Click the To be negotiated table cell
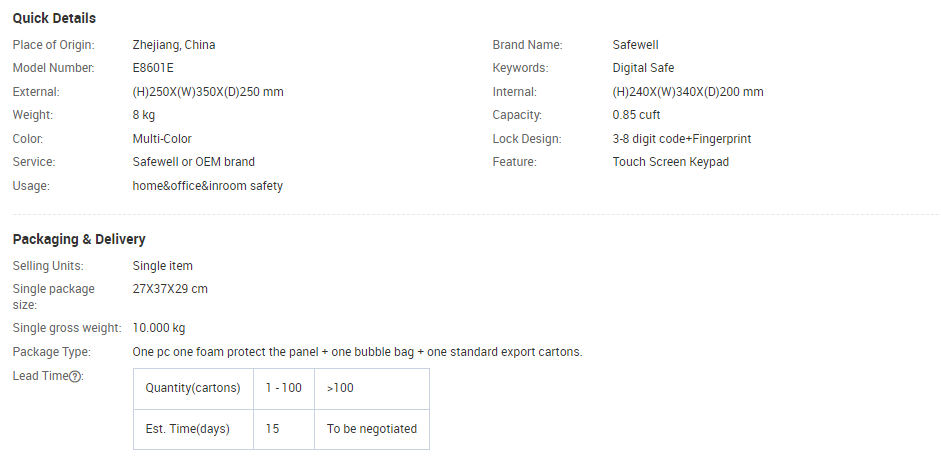Viewport: 941px width, 460px height. coord(371,429)
